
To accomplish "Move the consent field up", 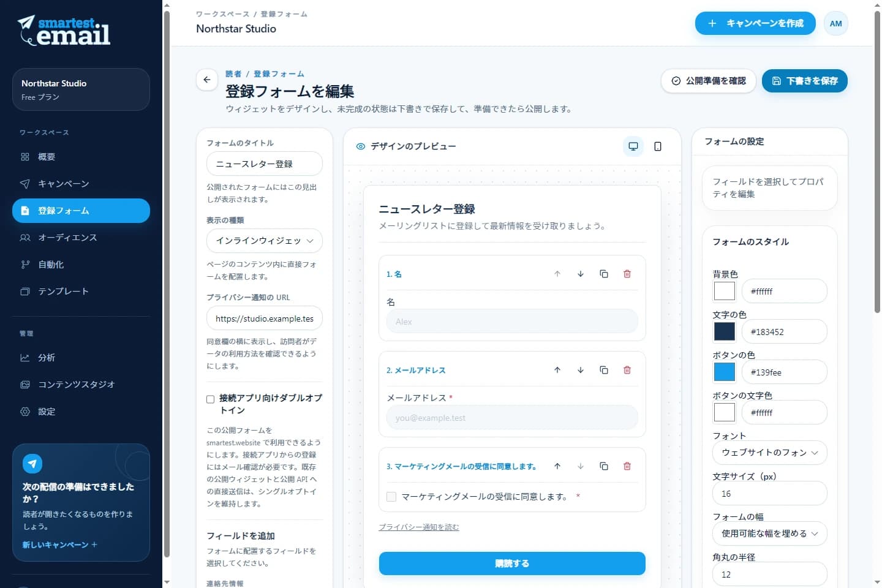I will click(x=557, y=466).
